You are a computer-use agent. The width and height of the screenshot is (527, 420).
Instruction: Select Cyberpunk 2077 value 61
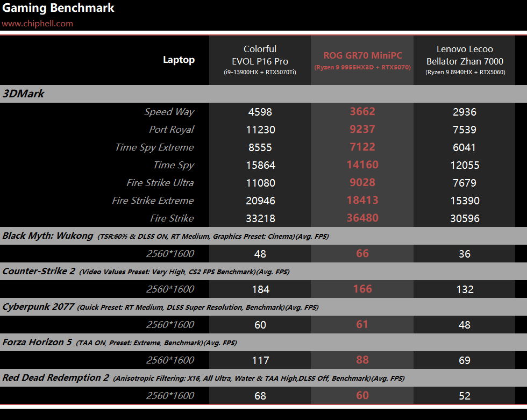pos(362,325)
